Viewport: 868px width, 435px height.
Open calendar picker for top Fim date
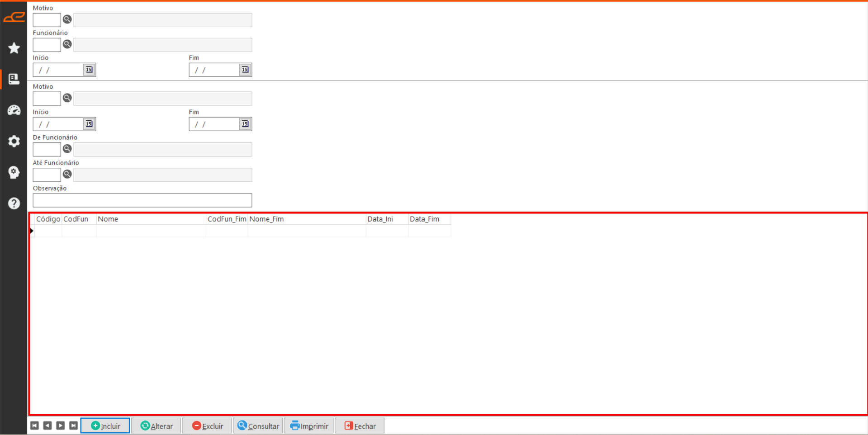(245, 70)
